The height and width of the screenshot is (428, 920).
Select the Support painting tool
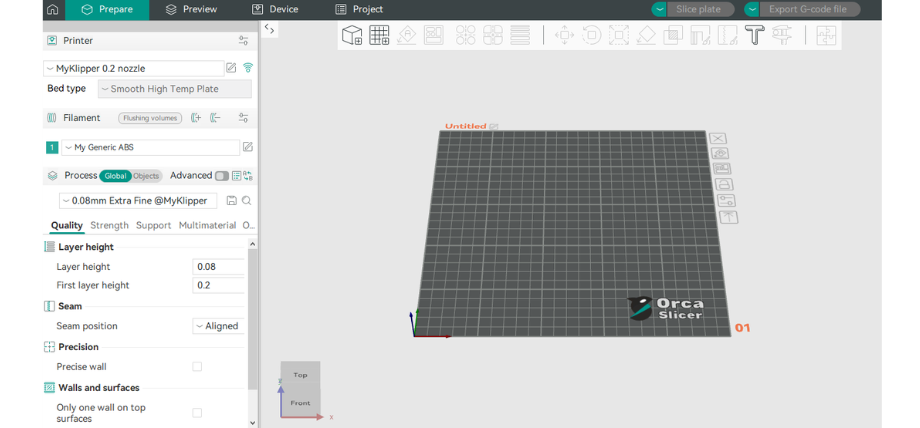(700, 35)
